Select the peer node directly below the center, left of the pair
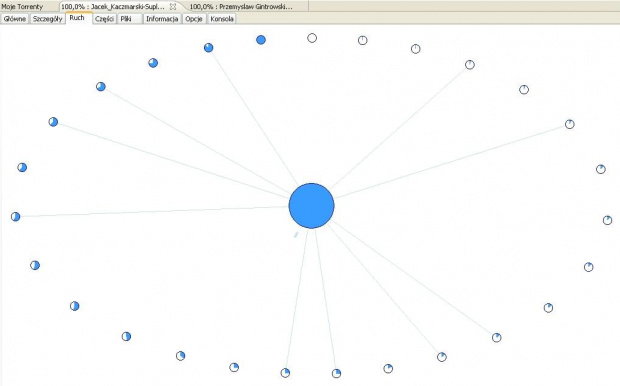 point(285,373)
